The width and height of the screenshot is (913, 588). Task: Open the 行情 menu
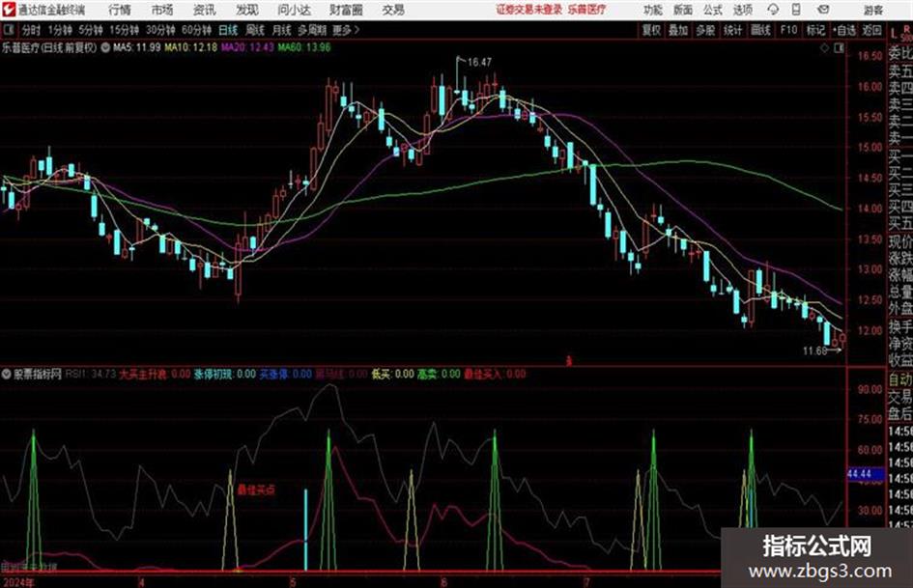tap(120, 10)
